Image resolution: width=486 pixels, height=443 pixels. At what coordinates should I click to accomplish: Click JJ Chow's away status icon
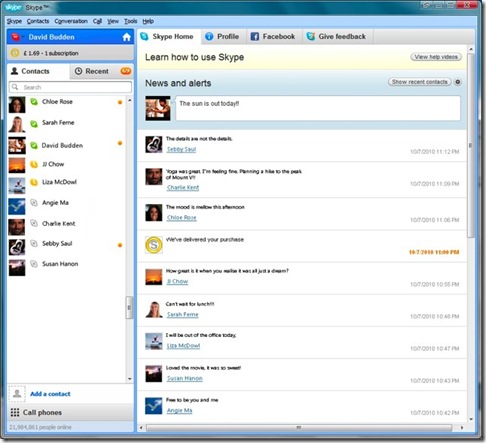click(34, 164)
